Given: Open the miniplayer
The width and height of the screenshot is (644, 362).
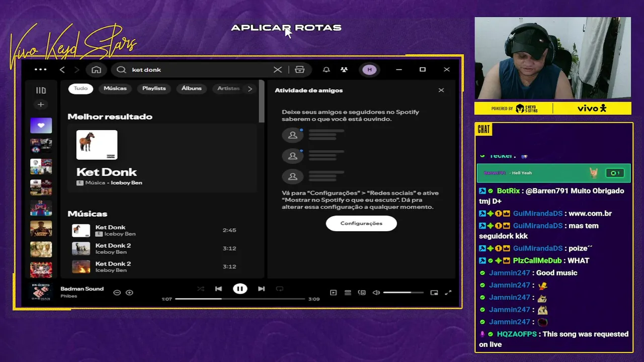Looking at the screenshot, I should pyautogui.click(x=434, y=293).
